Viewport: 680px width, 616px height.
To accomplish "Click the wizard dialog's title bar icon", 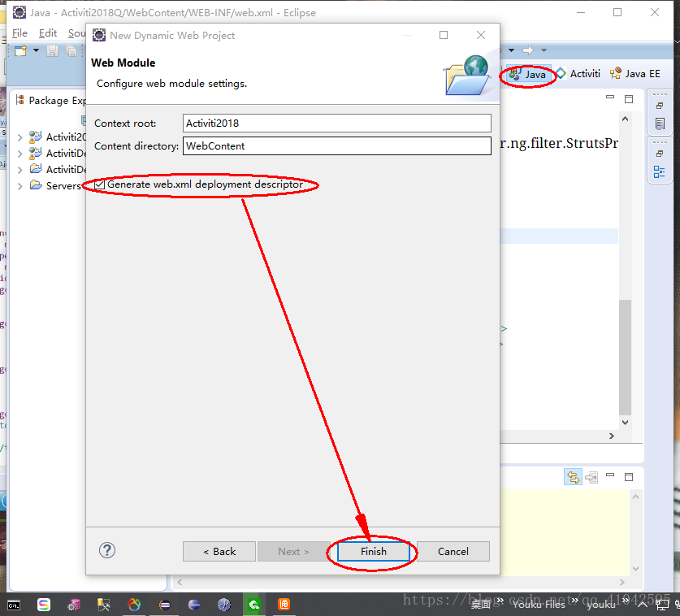I will tap(99, 35).
